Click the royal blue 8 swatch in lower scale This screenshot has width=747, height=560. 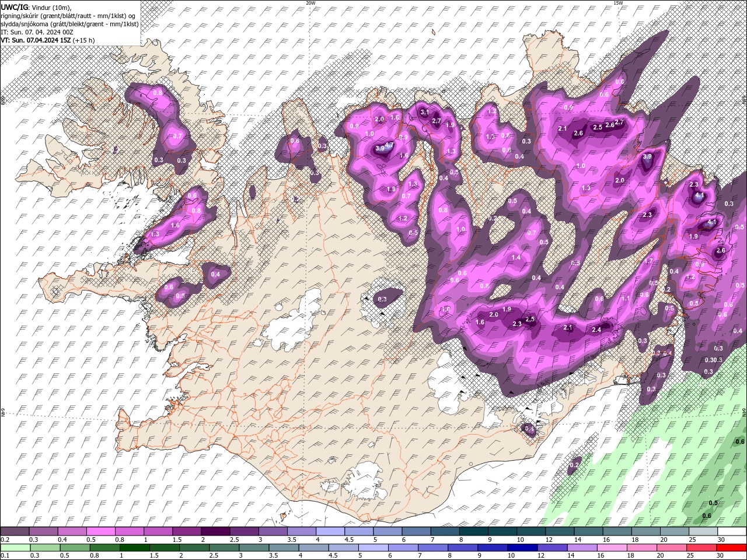pyautogui.click(x=463, y=548)
